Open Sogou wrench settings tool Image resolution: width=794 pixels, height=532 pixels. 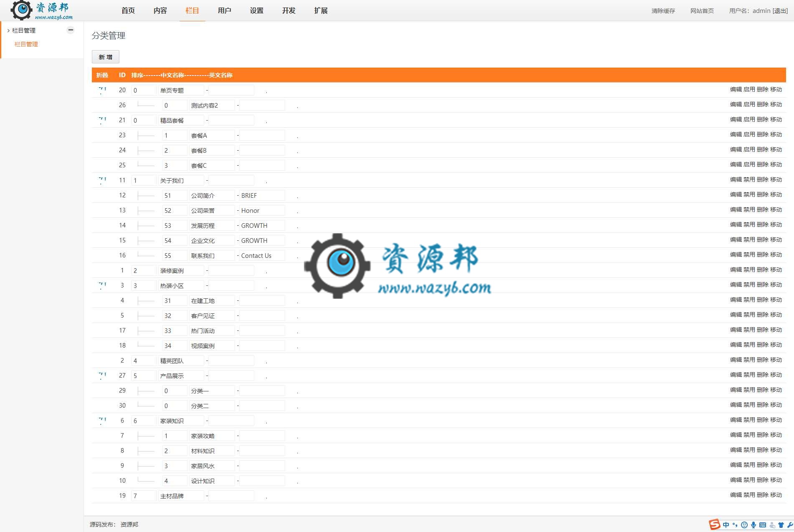point(790,525)
